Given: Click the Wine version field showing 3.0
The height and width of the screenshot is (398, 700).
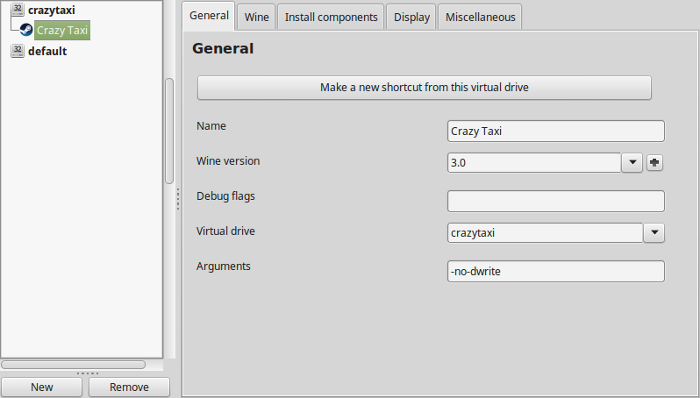Looking at the screenshot, I should 534,162.
